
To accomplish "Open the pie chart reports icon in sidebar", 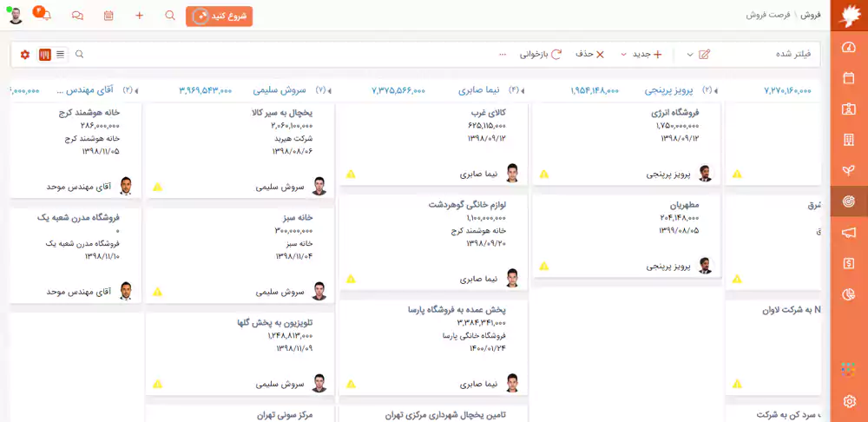I will pyautogui.click(x=849, y=293).
